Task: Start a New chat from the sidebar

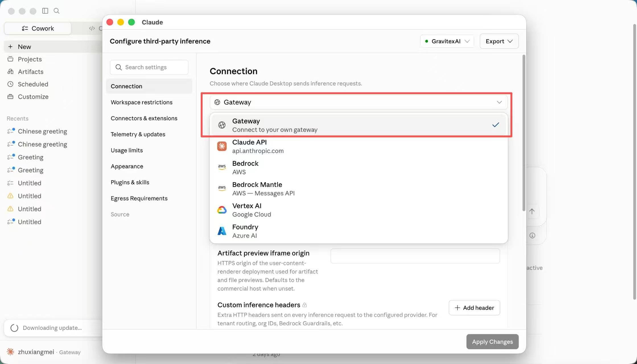Action: click(53, 47)
